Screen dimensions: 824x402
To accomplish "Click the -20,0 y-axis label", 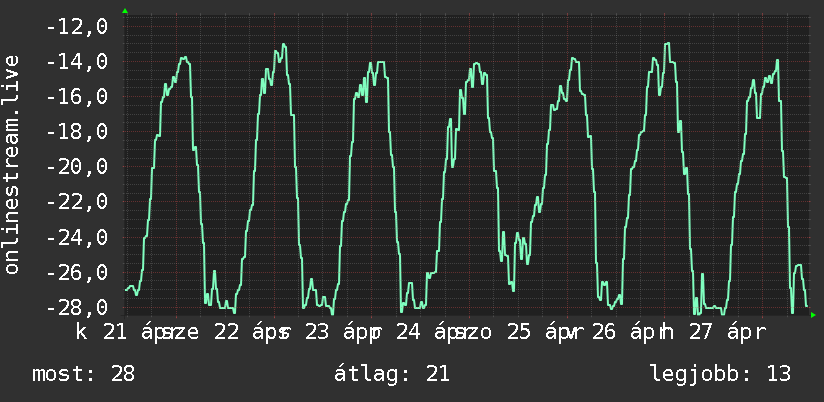I will coord(77,167).
